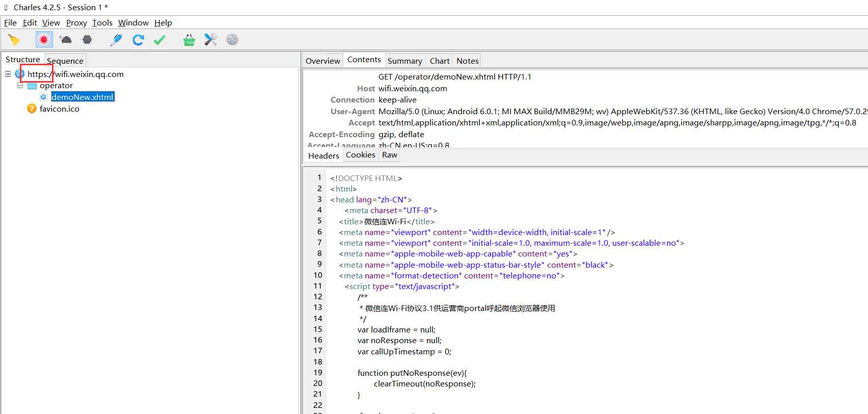Click the function putNoResponse(ev) line
The height and width of the screenshot is (414, 868).
coord(412,373)
